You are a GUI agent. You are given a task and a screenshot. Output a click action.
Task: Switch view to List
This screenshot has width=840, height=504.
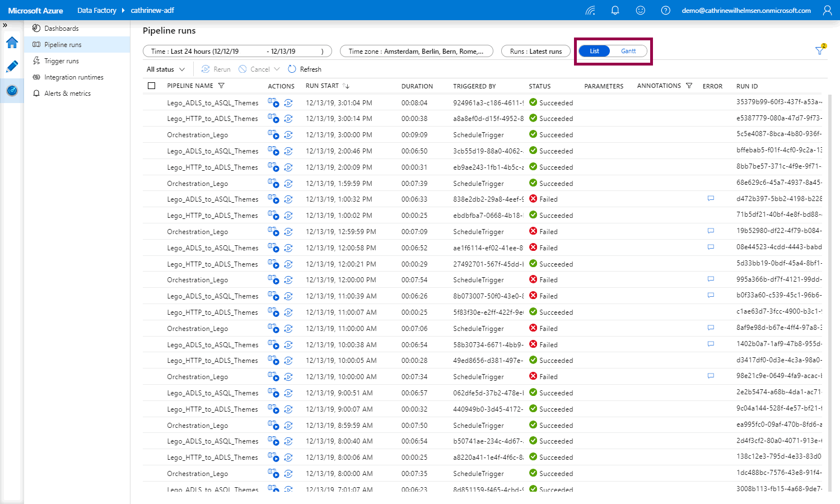pos(594,51)
